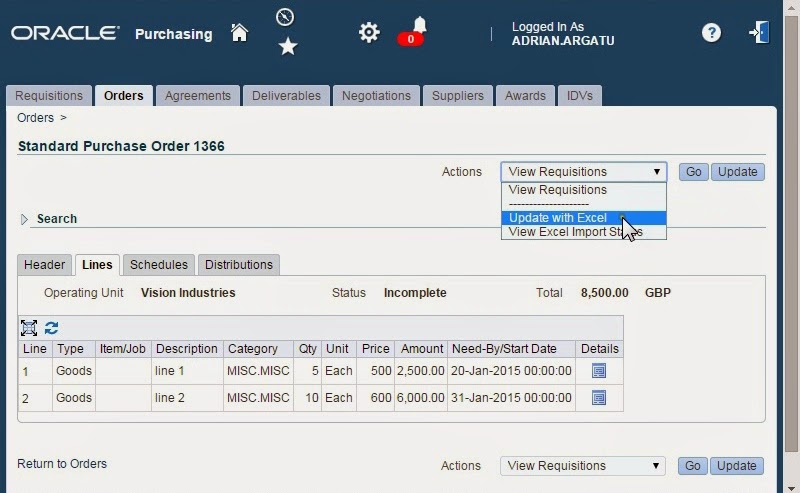Open the top Actions dropdown
Screen dimensions: 800x493
click(x=584, y=172)
